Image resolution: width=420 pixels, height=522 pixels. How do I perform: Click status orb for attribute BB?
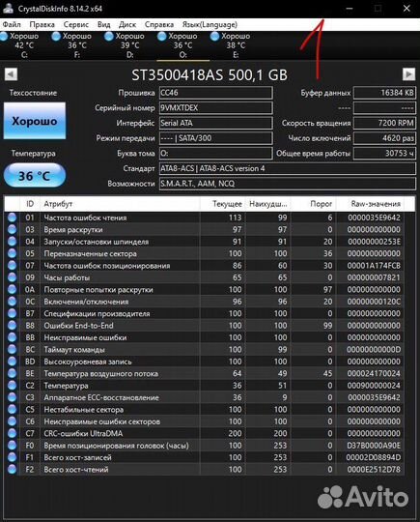(12, 337)
